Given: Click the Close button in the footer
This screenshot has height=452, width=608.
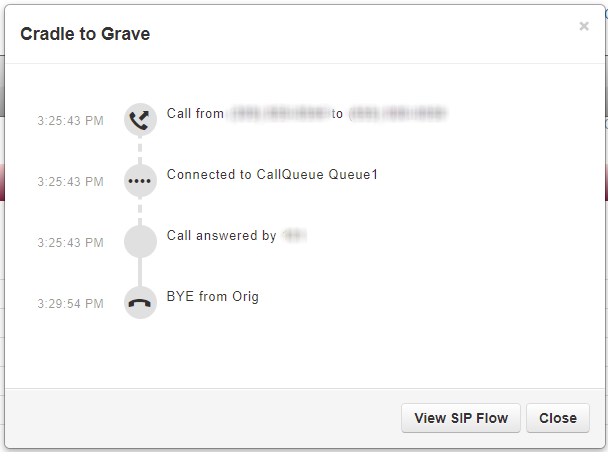Looking at the screenshot, I should [x=558, y=418].
